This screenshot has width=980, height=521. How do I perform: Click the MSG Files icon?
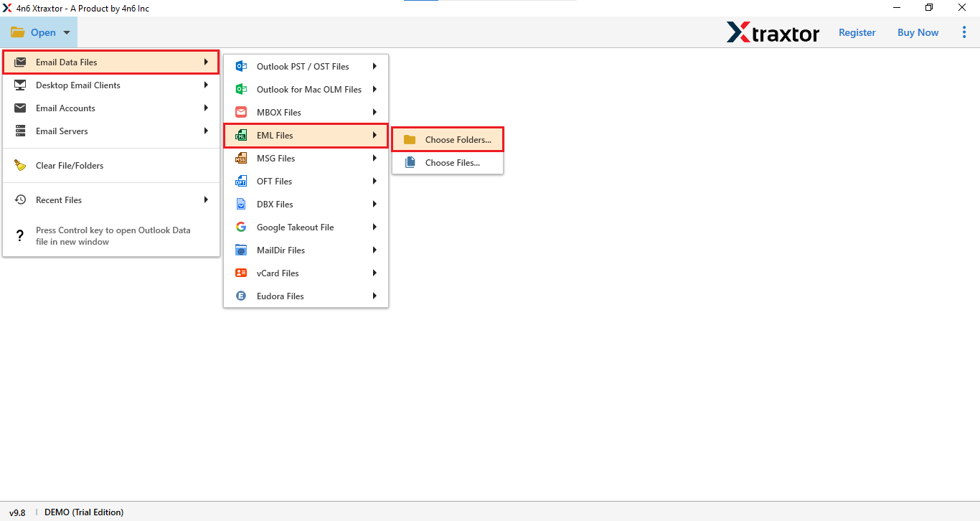click(x=241, y=158)
